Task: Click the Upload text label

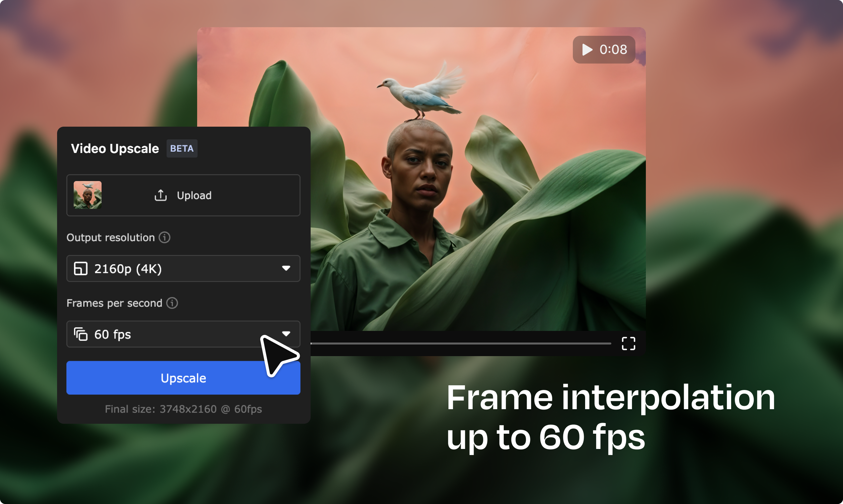Action: [x=194, y=195]
